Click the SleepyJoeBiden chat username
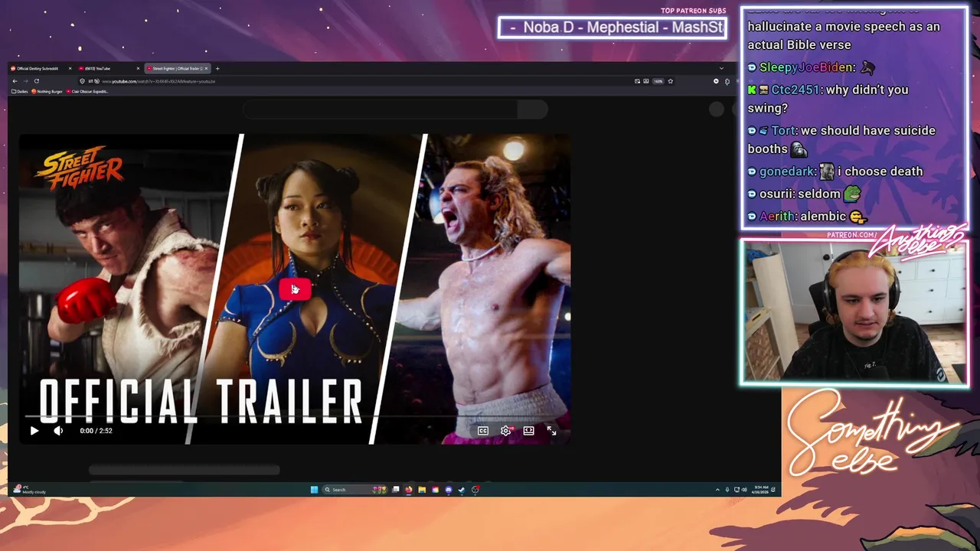This screenshot has width=980, height=551. pyautogui.click(x=807, y=67)
